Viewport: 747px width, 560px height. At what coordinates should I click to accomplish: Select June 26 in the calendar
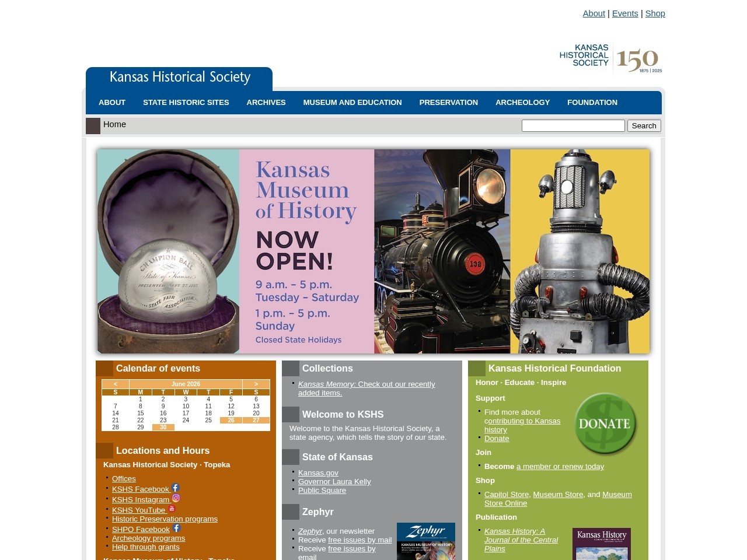231,421
